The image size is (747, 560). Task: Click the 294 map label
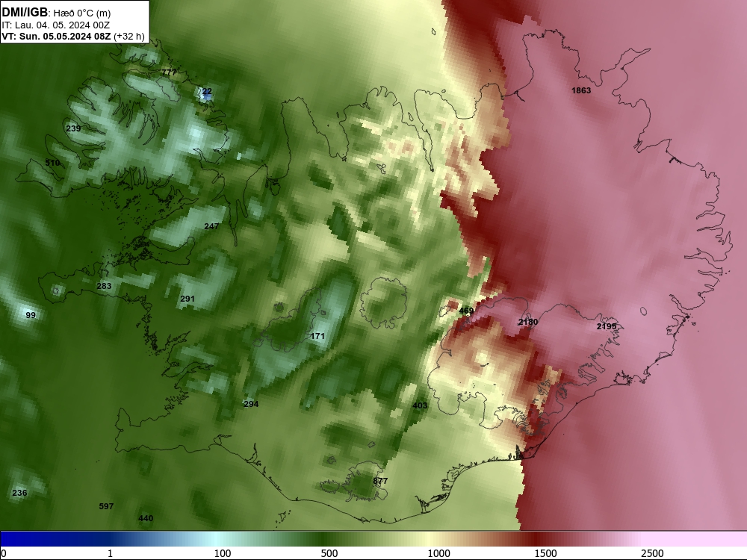[x=251, y=404]
